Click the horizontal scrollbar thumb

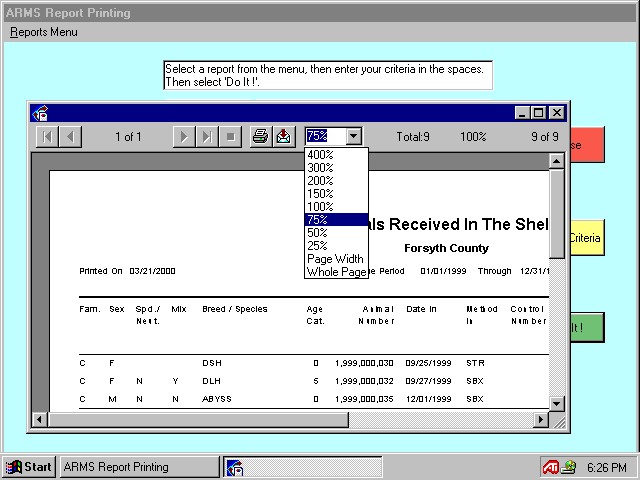point(198,419)
